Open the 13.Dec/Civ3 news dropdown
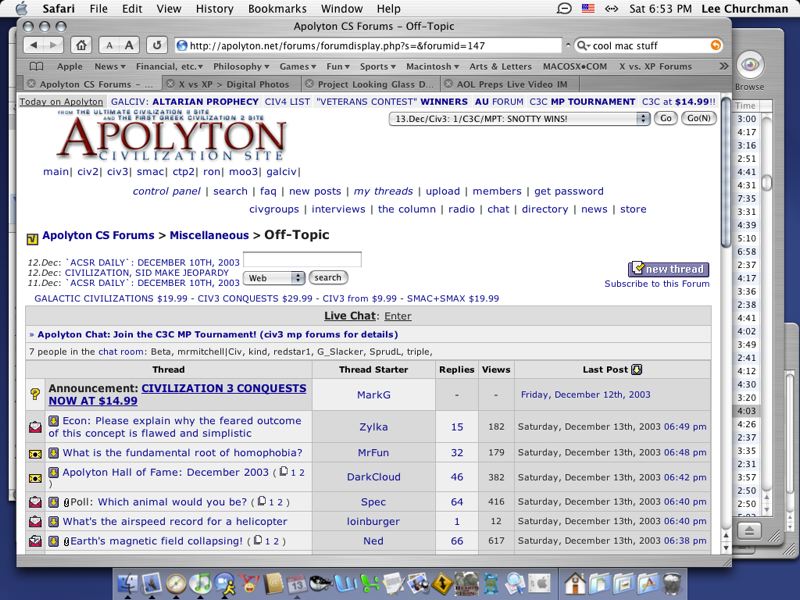The image size is (800, 600). (x=519, y=118)
